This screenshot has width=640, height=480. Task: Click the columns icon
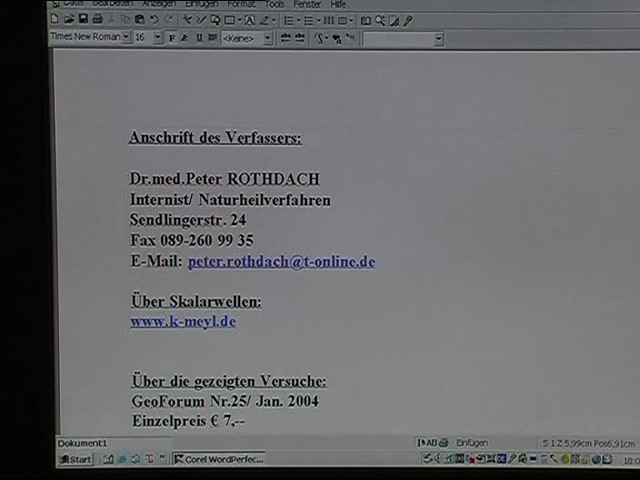(329, 20)
